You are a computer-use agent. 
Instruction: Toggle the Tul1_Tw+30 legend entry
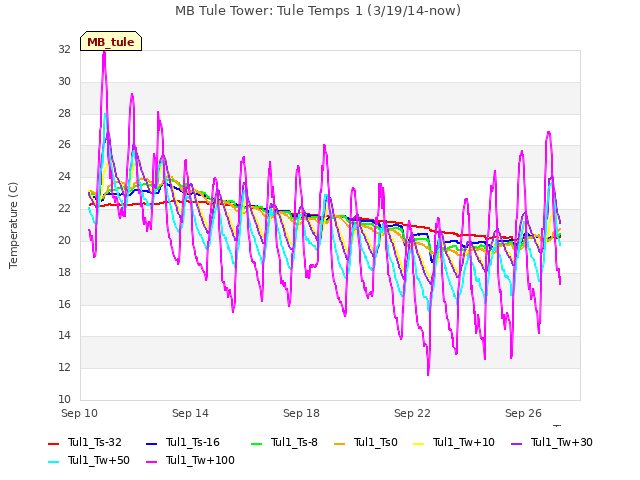click(x=551, y=442)
